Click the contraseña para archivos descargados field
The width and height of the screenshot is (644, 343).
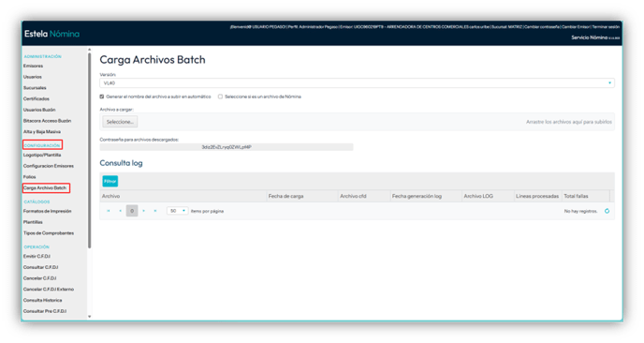pyautogui.click(x=227, y=147)
